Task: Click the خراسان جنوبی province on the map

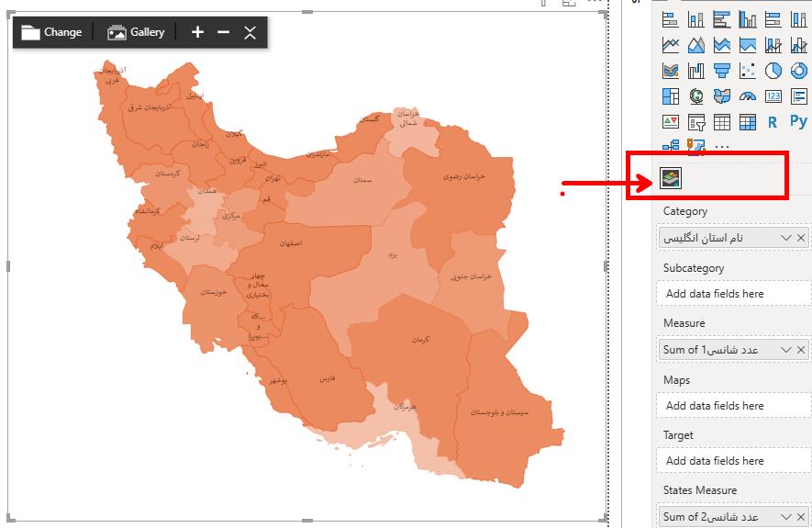Action: [472, 283]
